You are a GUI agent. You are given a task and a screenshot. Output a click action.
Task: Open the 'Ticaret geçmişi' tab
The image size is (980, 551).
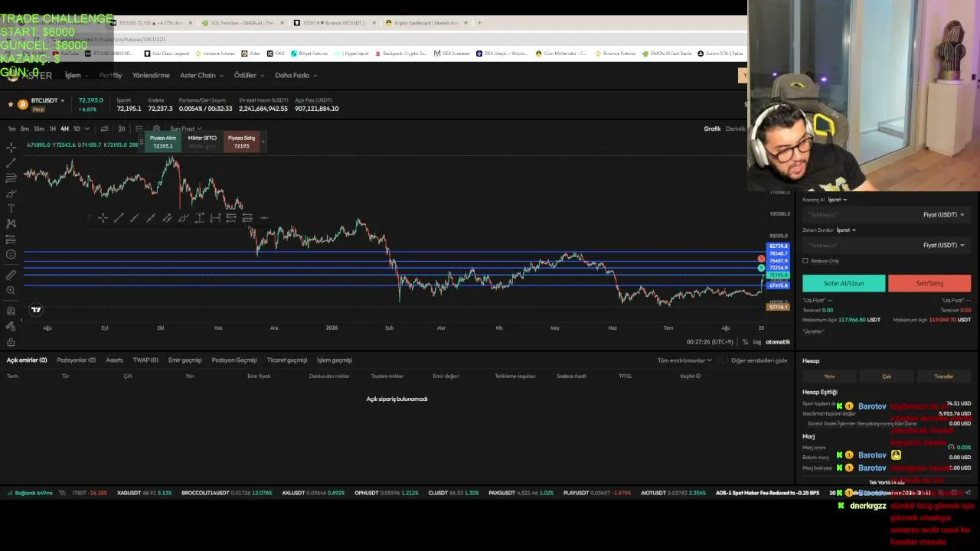click(x=287, y=360)
